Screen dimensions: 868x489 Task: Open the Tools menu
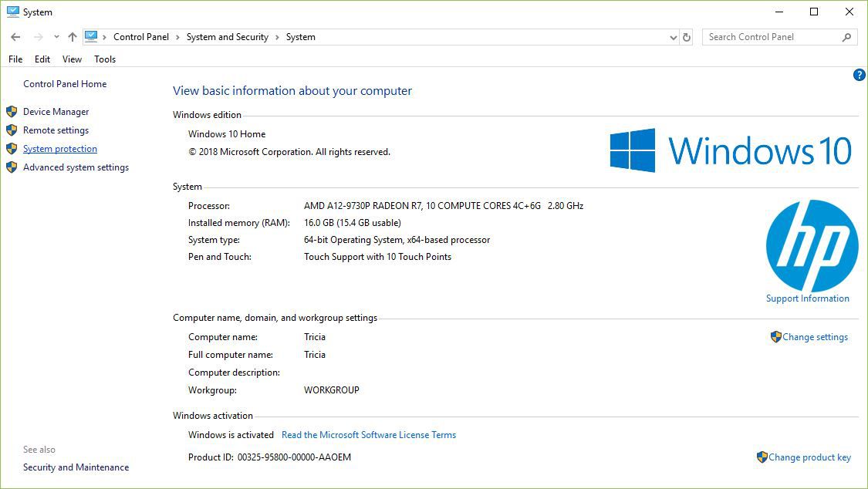pos(105,59)
